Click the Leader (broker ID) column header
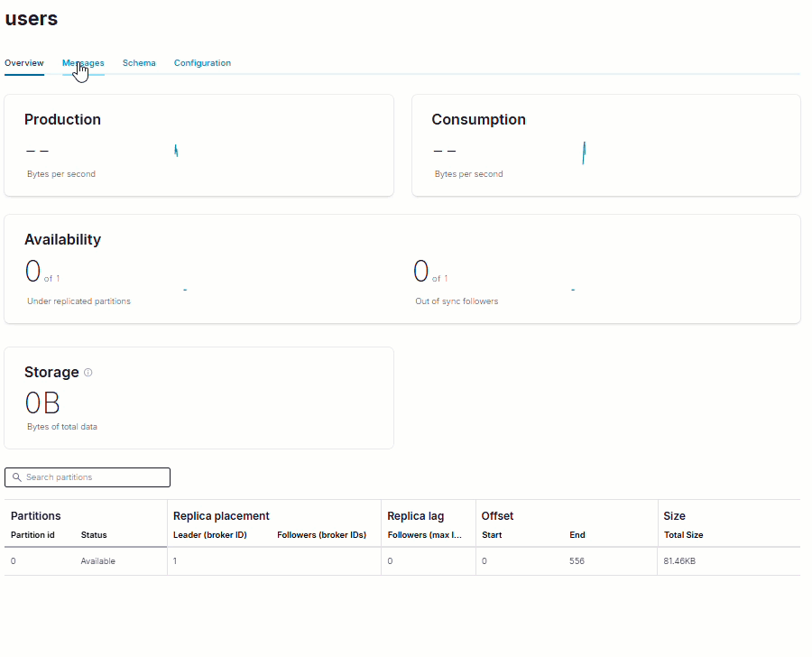Screen dimensions: 812x657 (x=209, y=535)
